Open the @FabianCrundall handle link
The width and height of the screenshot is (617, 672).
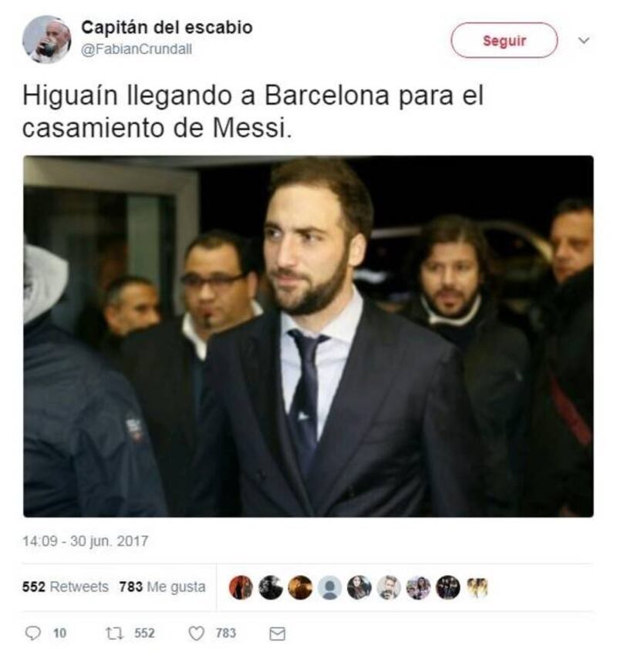[137, 49]
